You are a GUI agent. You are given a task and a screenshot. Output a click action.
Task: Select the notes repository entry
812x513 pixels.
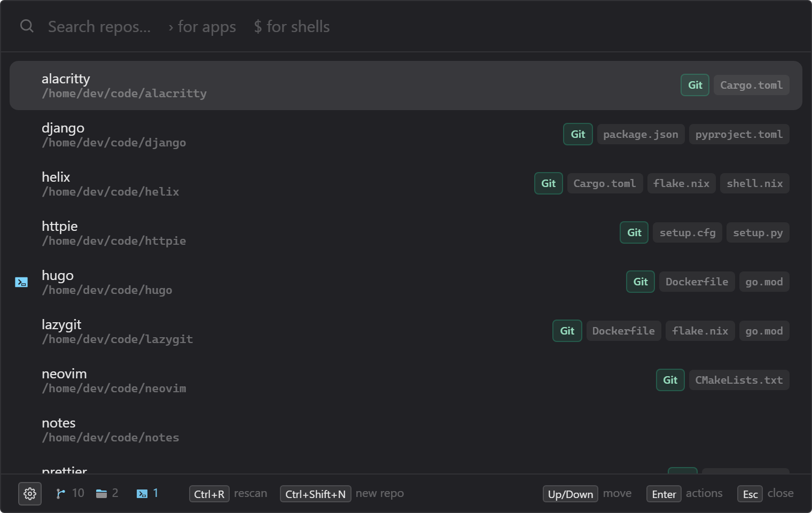[406, 430]
